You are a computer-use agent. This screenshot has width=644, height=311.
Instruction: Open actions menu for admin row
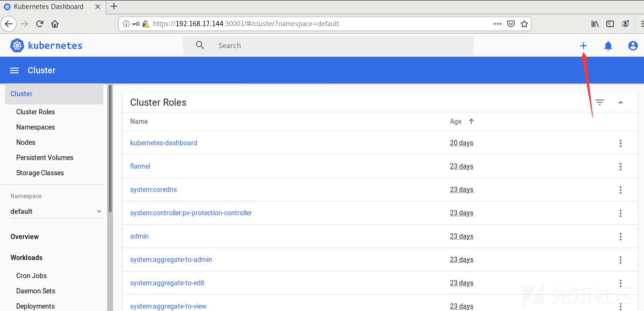(621, 236)
